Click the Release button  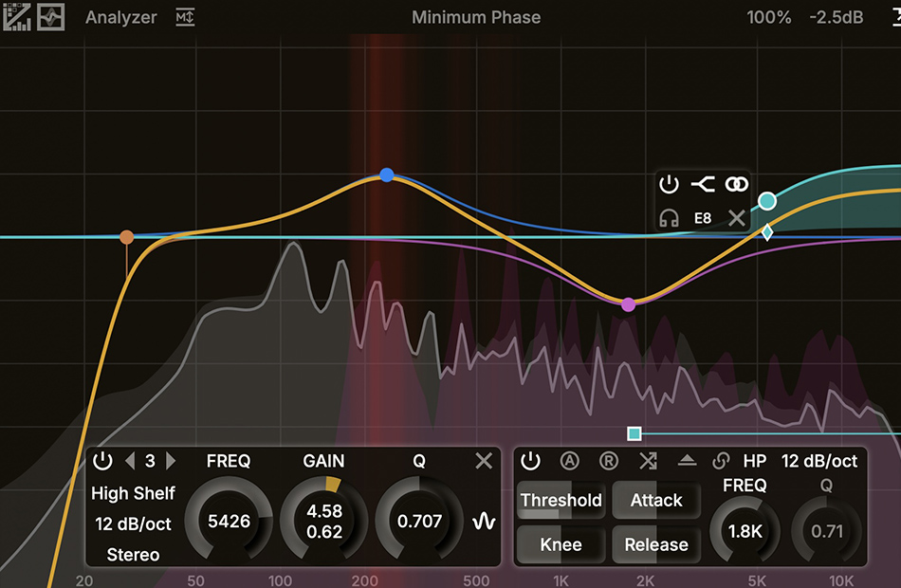pos(656,544)
